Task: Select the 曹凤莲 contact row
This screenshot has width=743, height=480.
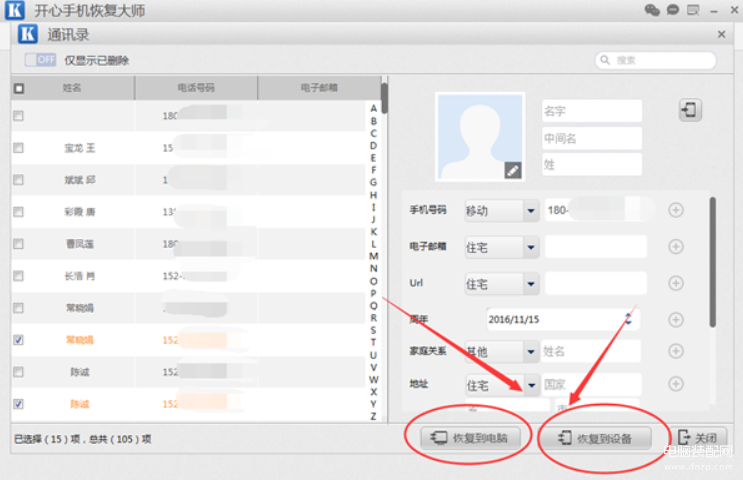Action: (188, 244)
